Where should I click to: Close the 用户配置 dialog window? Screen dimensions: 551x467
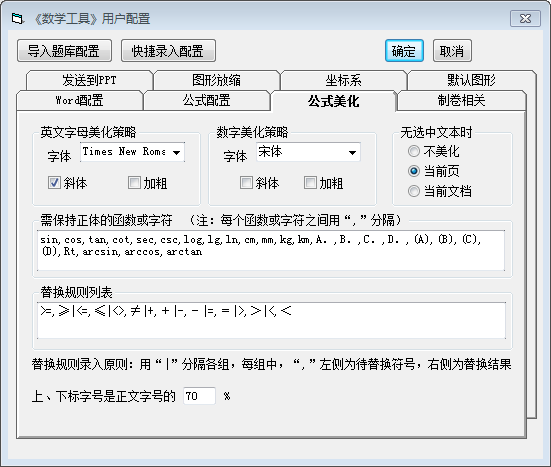[x=525, y=19]
